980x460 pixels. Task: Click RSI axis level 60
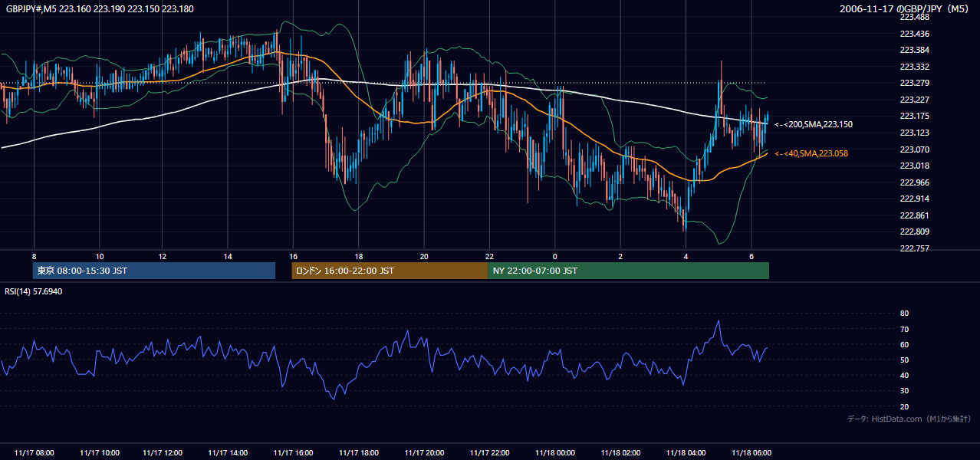click(x=904, y=344)
